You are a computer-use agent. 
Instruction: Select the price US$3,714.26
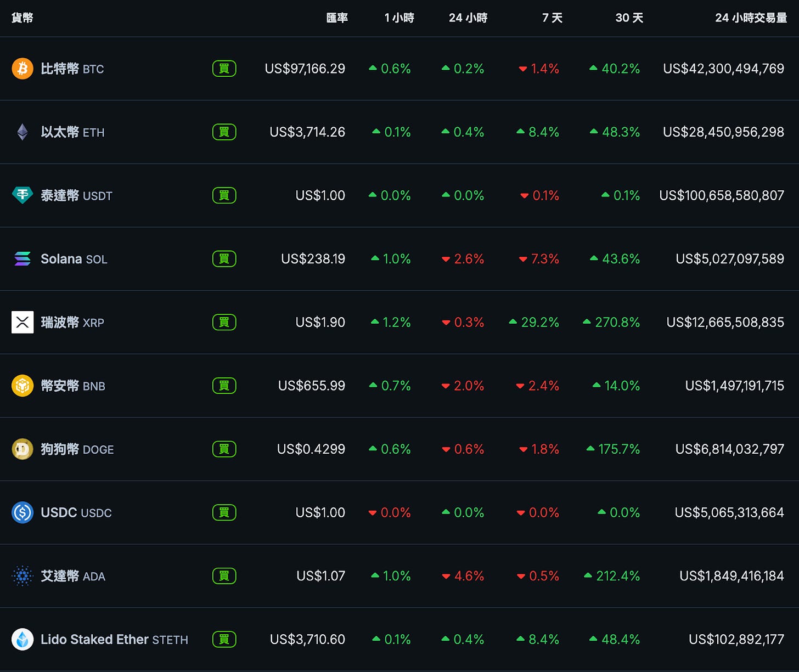click(x=307, y=132)
